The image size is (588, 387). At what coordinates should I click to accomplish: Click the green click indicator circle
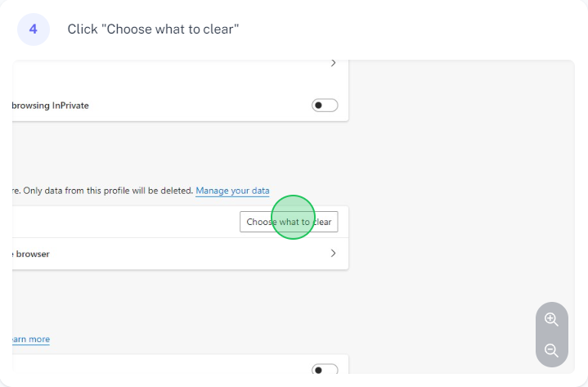point(293,217)
